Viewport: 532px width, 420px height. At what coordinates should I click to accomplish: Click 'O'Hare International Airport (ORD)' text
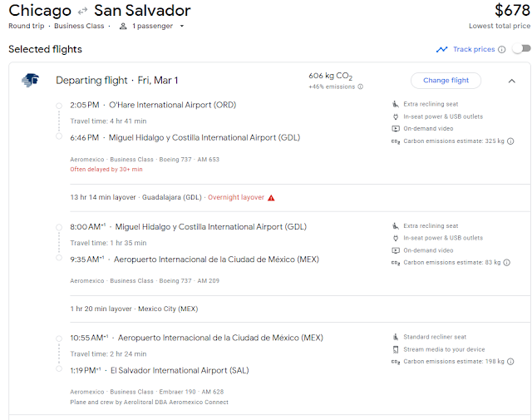(x=172, y=105)
